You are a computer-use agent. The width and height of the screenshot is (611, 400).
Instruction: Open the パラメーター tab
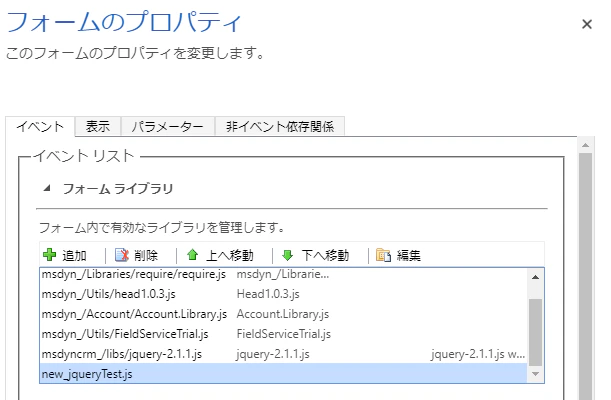click(x=168, y=126)
